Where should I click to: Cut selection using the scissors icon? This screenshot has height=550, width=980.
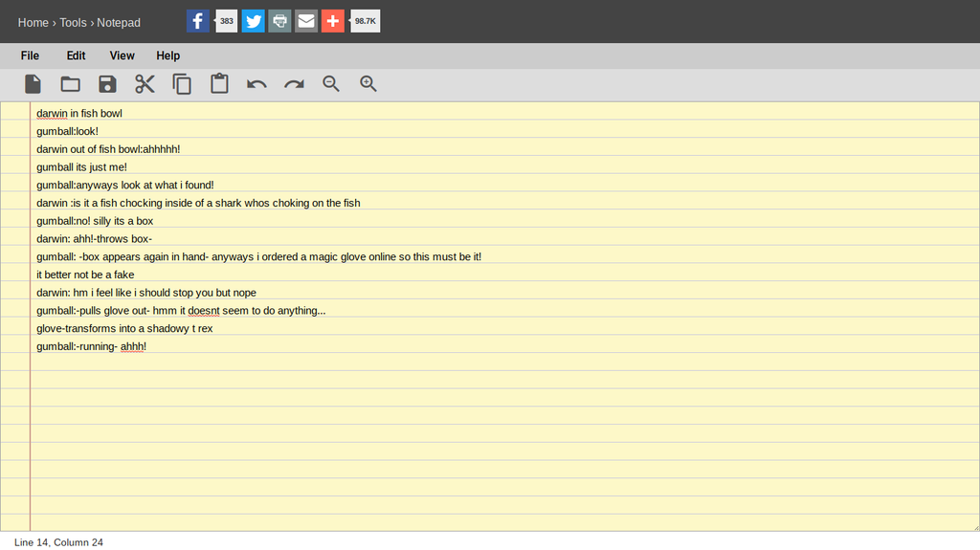coord(145,84)
